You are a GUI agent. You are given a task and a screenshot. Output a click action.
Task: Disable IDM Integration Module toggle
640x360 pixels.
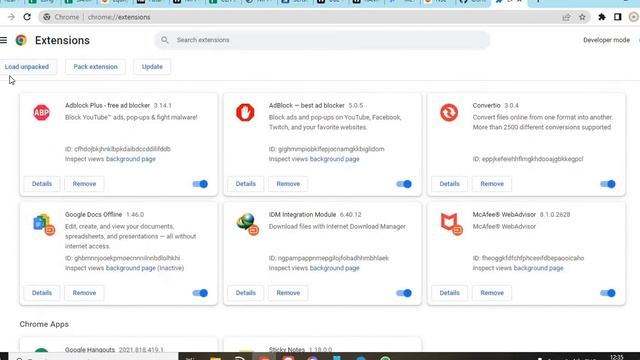click(x=404, y=293)
